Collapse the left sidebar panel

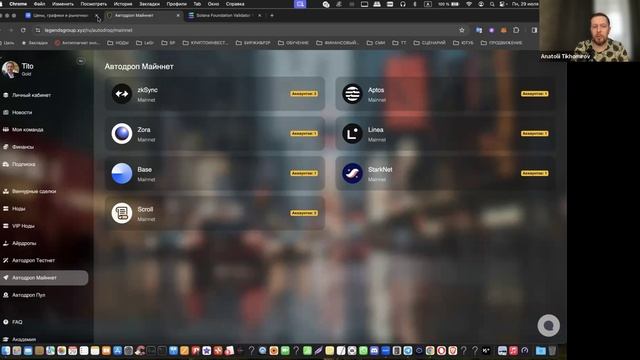pyautogui.click(x=81, y=61)
